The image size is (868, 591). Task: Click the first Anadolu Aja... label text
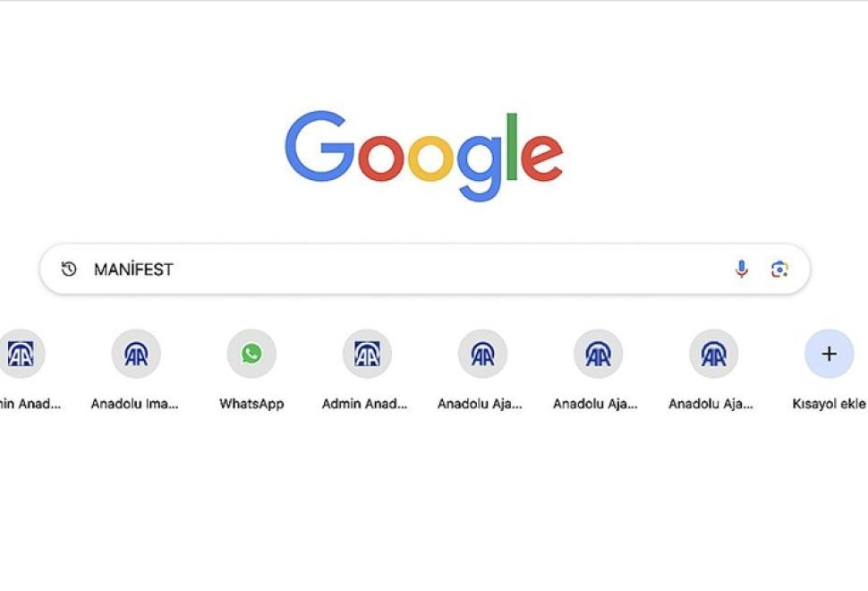tap(480, 404)
